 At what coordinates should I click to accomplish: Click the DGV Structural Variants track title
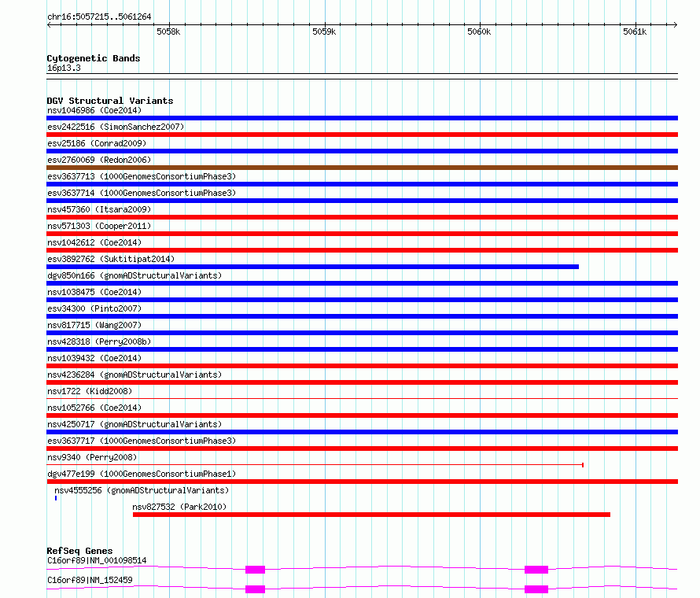110,101
